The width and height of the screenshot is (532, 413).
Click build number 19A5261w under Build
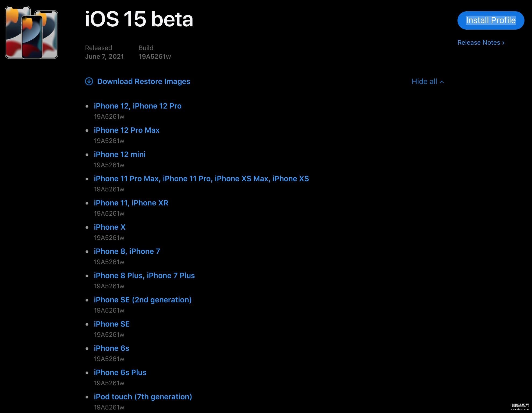155,57
